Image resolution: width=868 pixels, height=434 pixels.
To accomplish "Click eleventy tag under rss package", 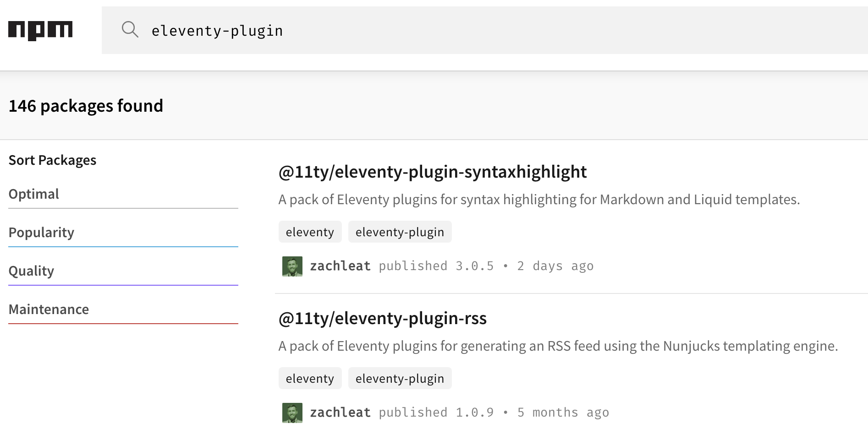I will (310, 378).
